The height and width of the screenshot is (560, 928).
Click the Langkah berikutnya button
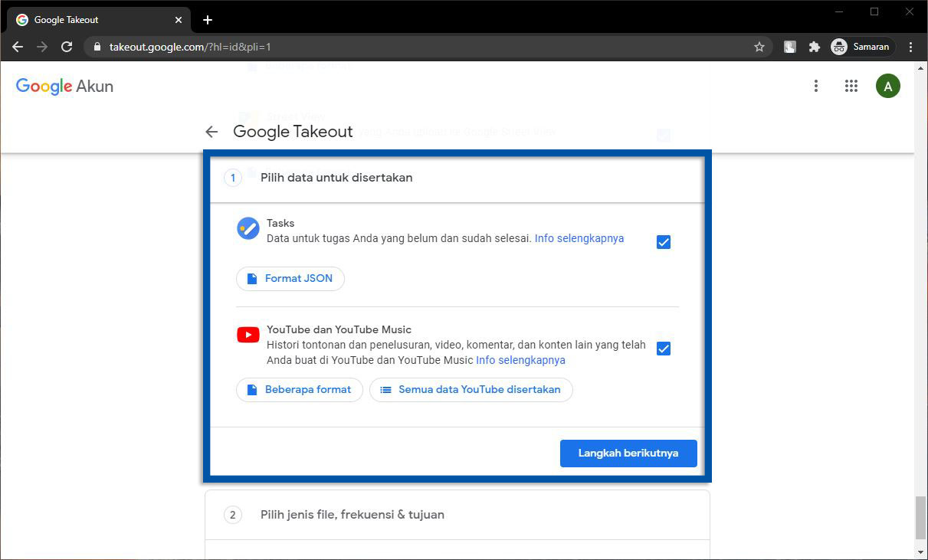[628, 453]
